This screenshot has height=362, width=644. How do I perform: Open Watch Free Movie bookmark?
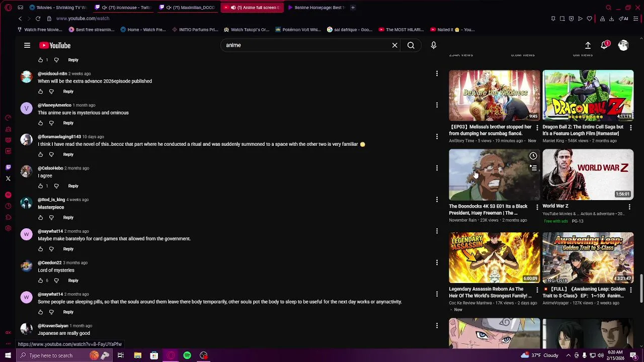[x=40, y=30]
